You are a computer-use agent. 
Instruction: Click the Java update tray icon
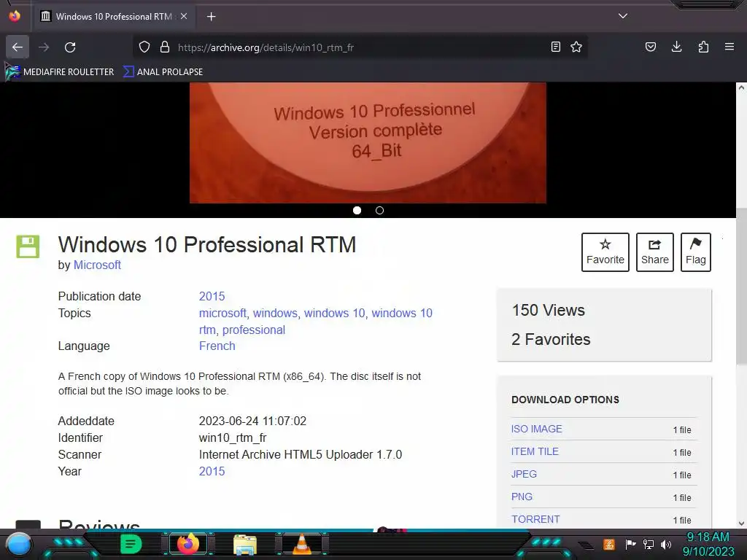[x=609, y=544]
